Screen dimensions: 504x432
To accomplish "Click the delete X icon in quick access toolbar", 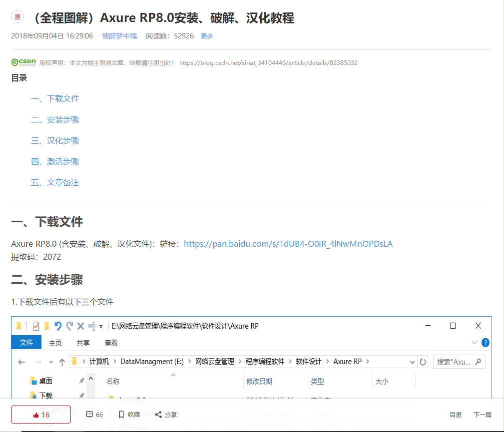I will (80, 326).
